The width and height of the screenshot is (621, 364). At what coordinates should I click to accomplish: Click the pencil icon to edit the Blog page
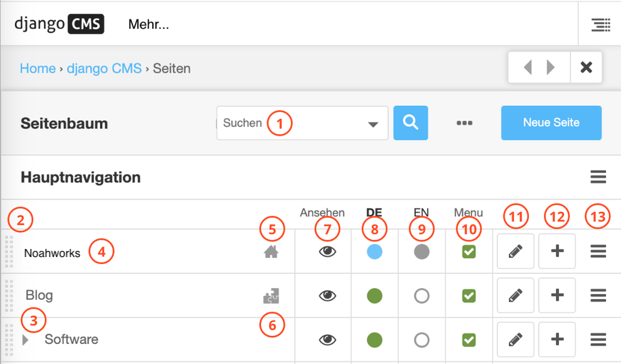point(515,295)
